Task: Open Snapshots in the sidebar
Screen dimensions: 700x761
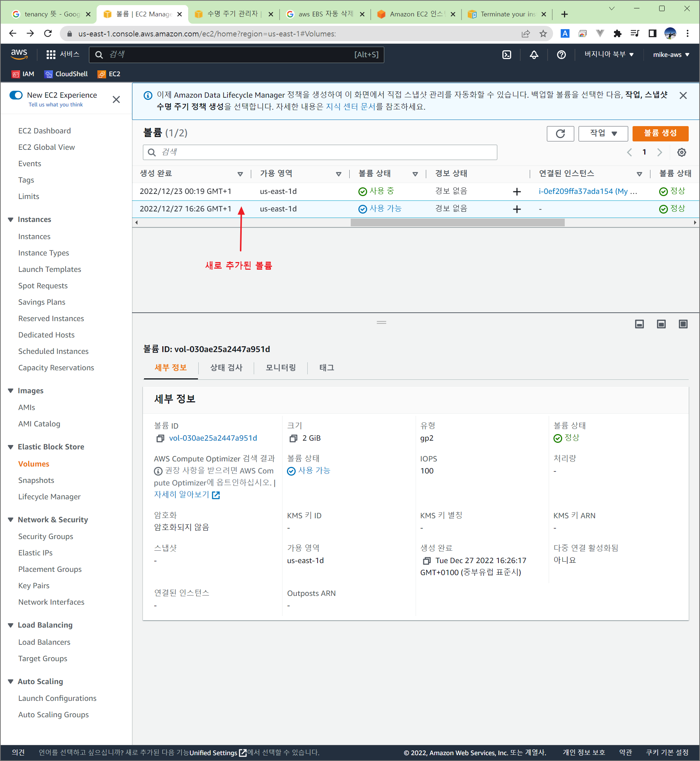Action: [x=36, y=480]
